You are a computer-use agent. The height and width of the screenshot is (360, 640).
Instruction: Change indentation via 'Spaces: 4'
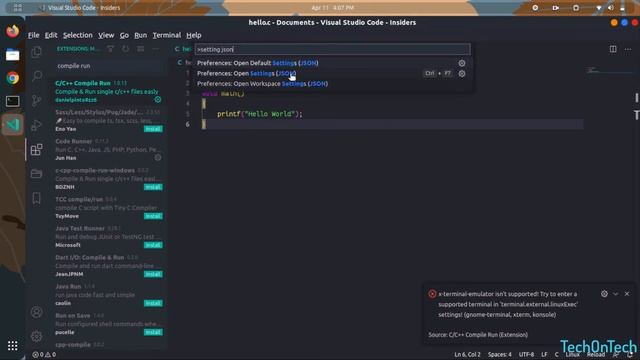(500, 355)
